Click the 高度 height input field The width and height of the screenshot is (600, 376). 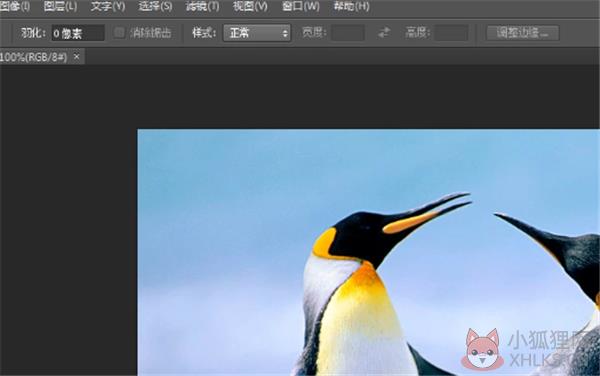click(x=452, y=33)
